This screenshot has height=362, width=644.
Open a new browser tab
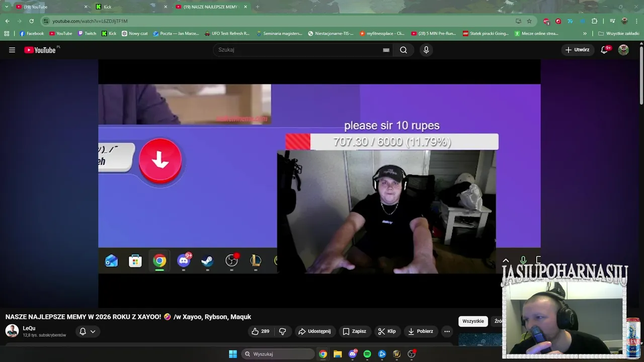pos(258,7)
